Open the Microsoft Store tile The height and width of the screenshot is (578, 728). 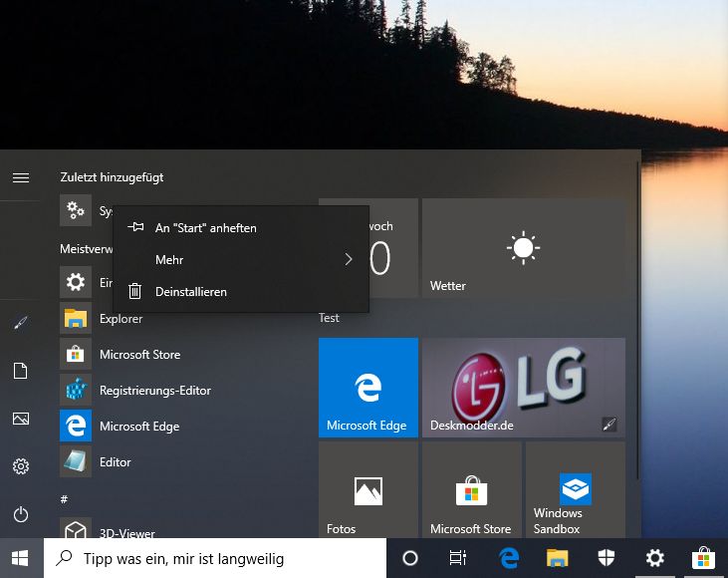(x=472, y=489)
